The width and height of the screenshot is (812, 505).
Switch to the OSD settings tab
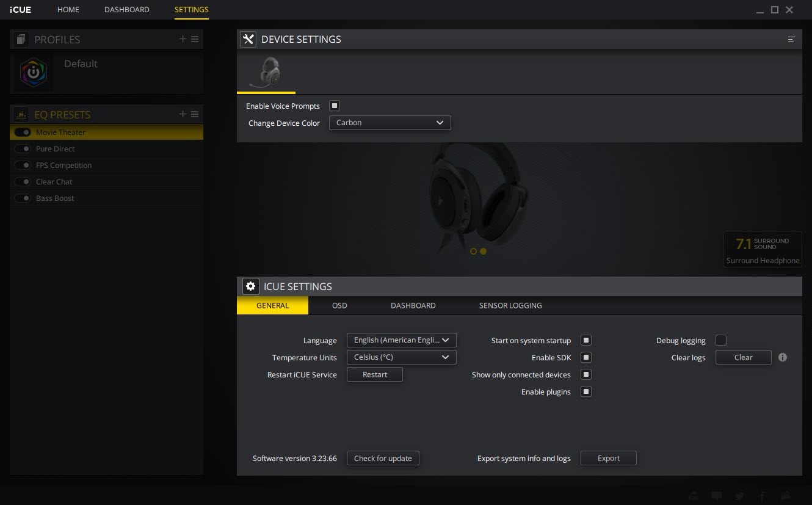pyautogui.click(x=339, y=305)
